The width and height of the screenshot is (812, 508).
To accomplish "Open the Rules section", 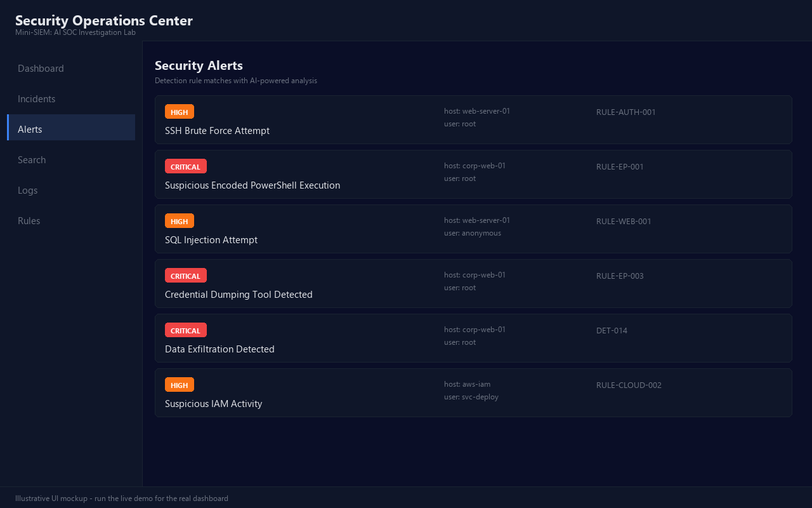I will click(71, 221).
